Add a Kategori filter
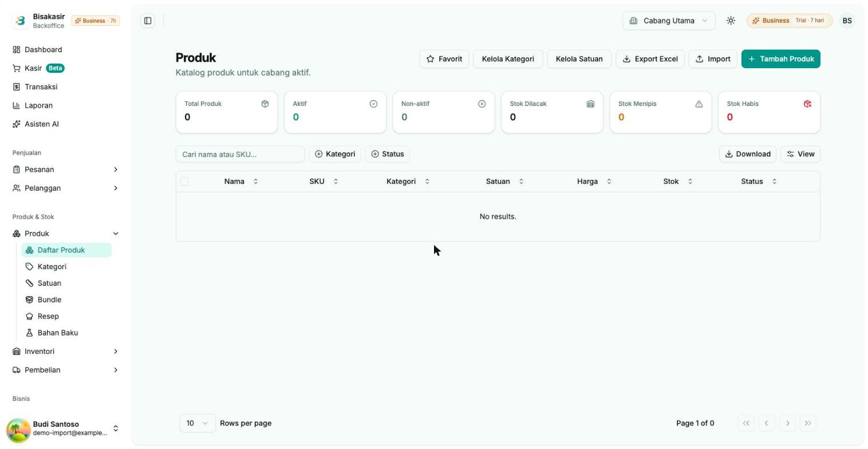This screenshot has height=449, width=868. point(335,154)
